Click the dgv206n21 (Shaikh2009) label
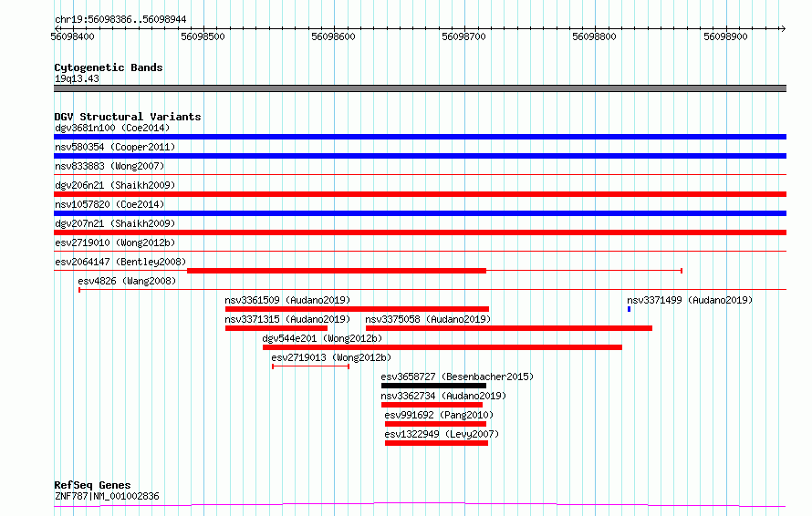Screen dimensions: 812x516 [115, 185]
